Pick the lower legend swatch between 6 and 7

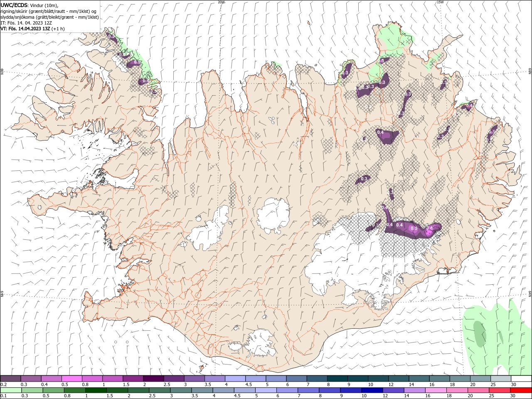tap(286, 390)
